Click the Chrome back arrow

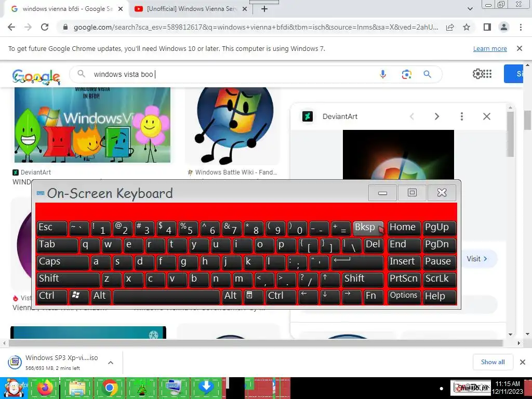pyautogui.click(x=11, y=27)
